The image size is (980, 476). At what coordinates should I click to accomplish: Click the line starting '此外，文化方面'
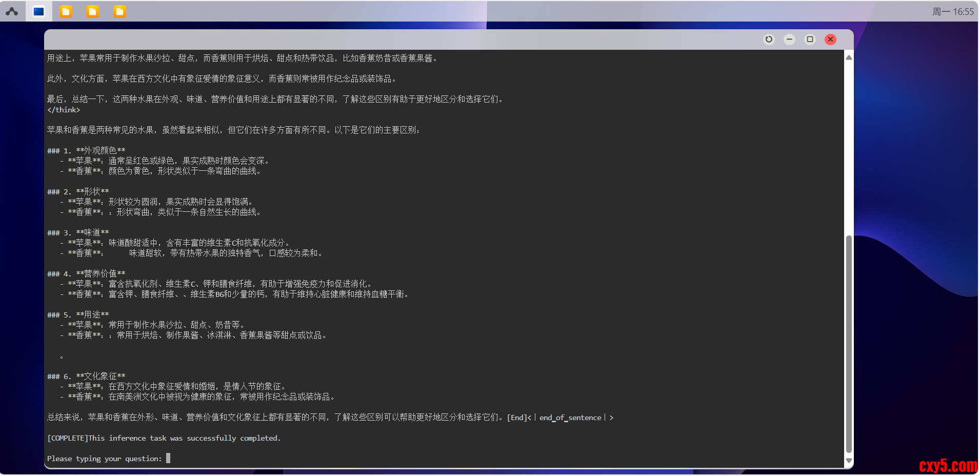click(222, 79)
